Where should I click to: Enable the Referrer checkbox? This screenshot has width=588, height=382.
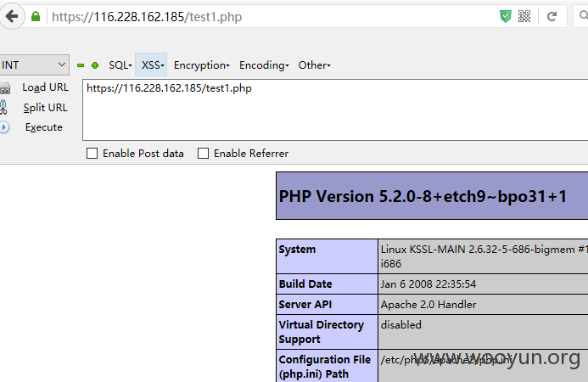click(203, 153)
